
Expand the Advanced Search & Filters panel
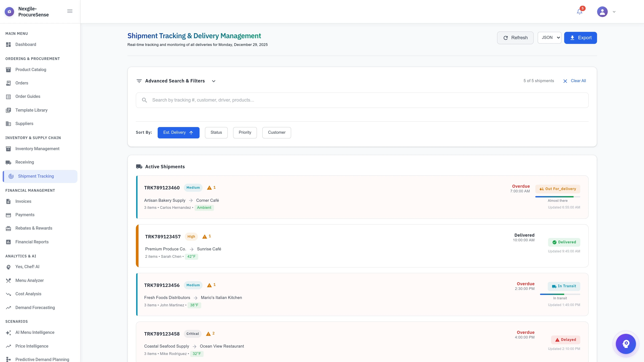(214, 81)
